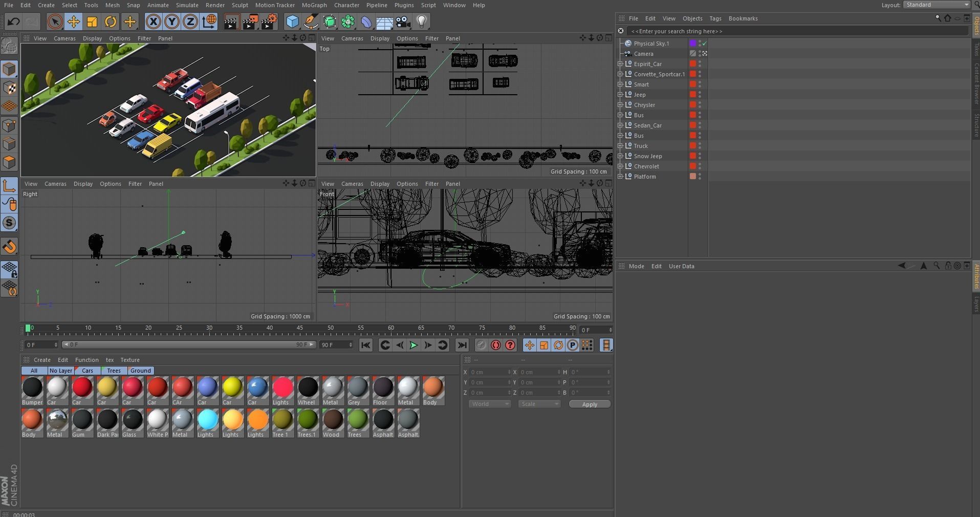Click the Make Editable icon
The width and height of the screenshot is (980, 517).
coord(9,46)
